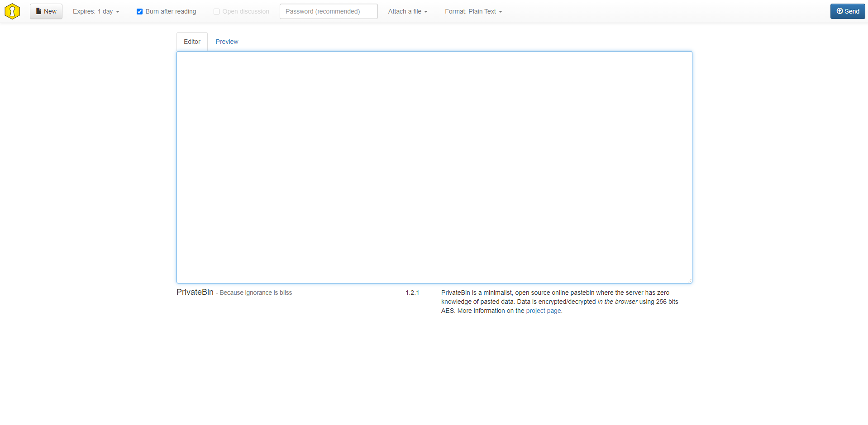Click the PrivateBin keyhole logo
This screenshot has height=425, width=868.
(12, 11)
